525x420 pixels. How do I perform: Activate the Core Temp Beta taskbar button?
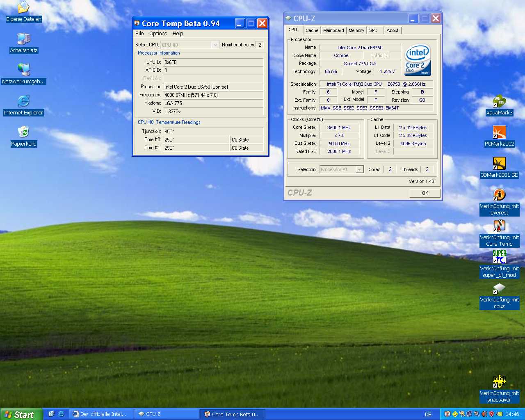click(233, 414)
